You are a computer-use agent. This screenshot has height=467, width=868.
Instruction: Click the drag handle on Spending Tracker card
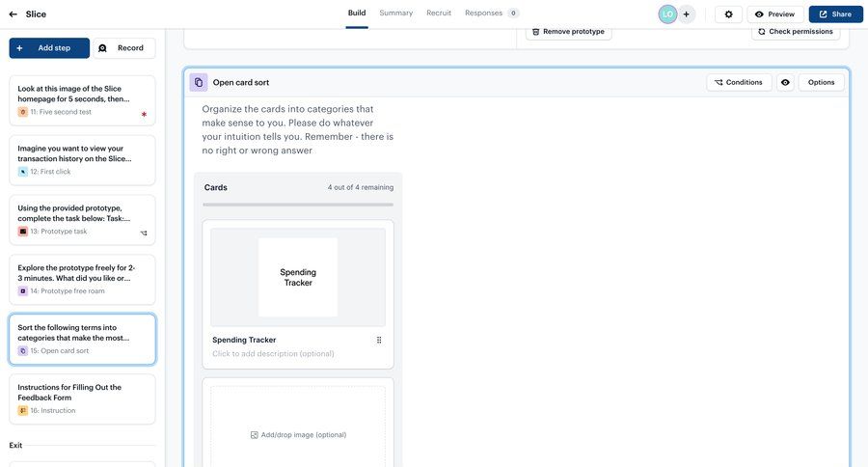pyautogui.click(x=379, y=341)
